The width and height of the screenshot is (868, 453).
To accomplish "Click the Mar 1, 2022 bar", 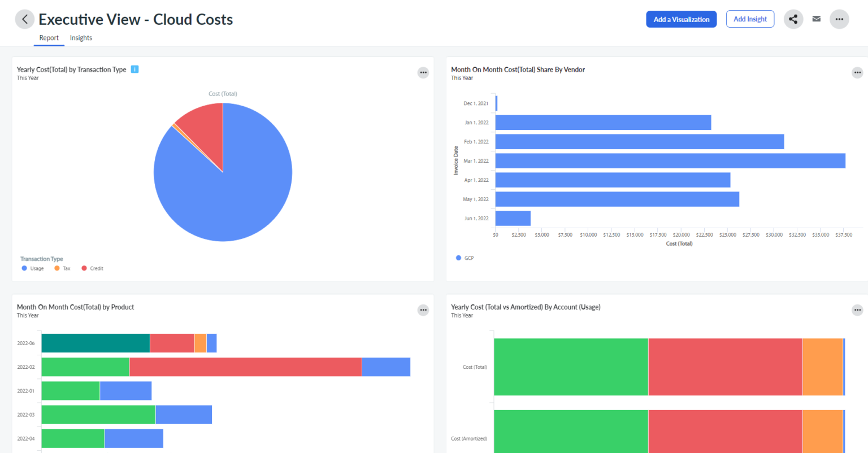I will point(670,161).
